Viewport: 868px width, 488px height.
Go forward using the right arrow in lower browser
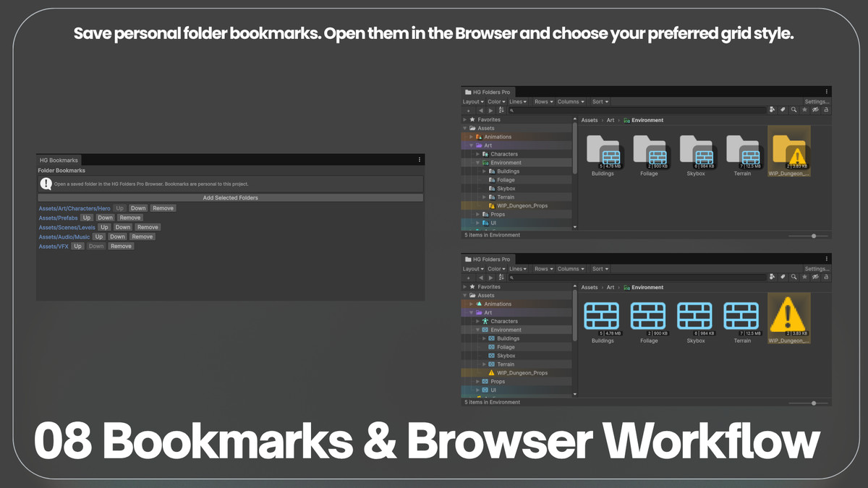491,278
